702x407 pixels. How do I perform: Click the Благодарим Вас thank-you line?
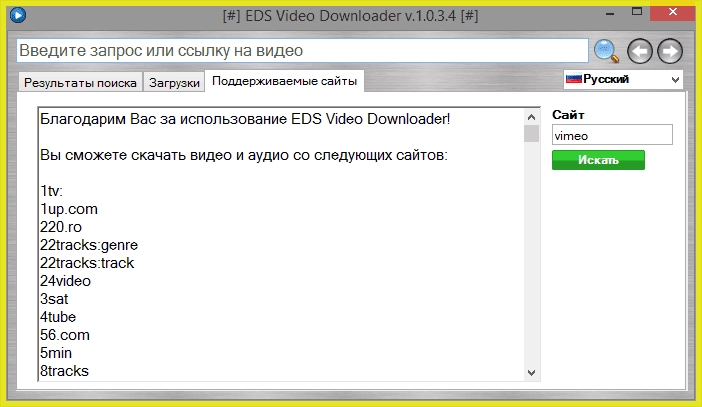point(245,119)
